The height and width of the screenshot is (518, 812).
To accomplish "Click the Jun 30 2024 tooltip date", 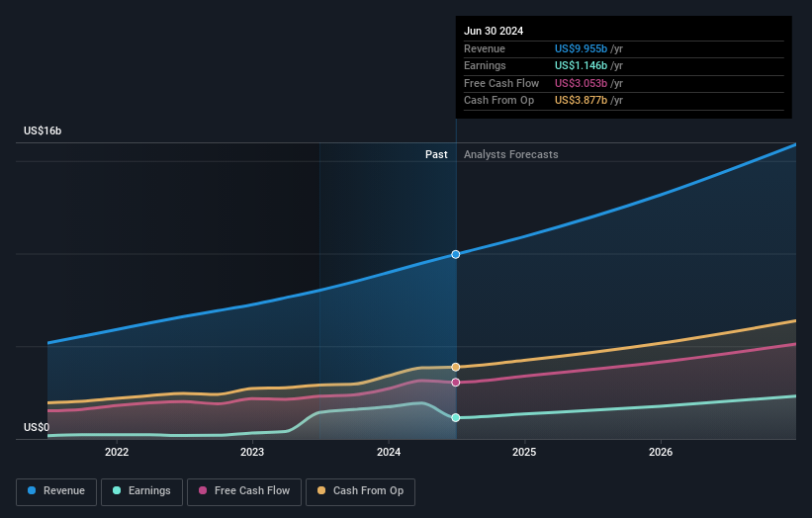I will [494, 31].
